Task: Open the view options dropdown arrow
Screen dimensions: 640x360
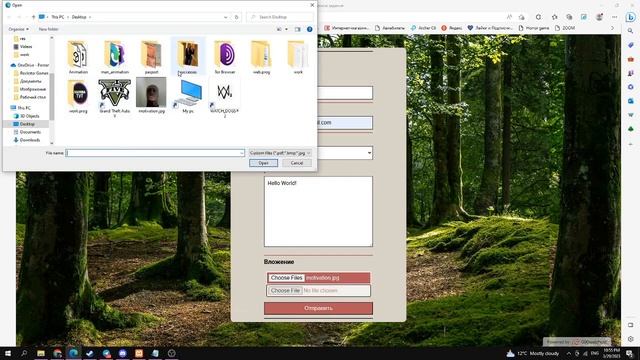Action: click(286, 29)
